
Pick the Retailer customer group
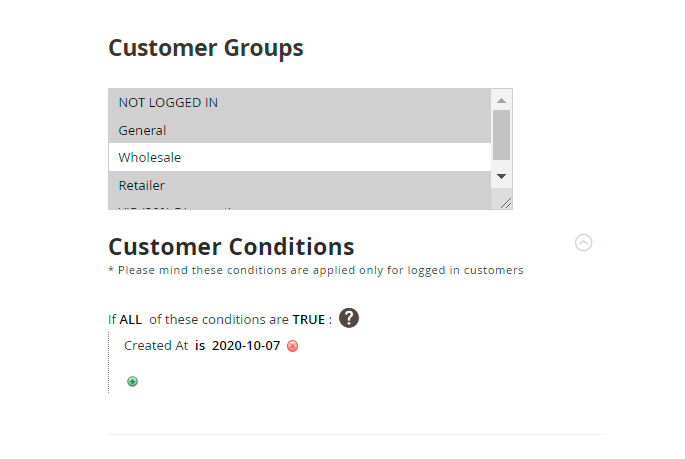pyautogui.click(x=141, y=185)
